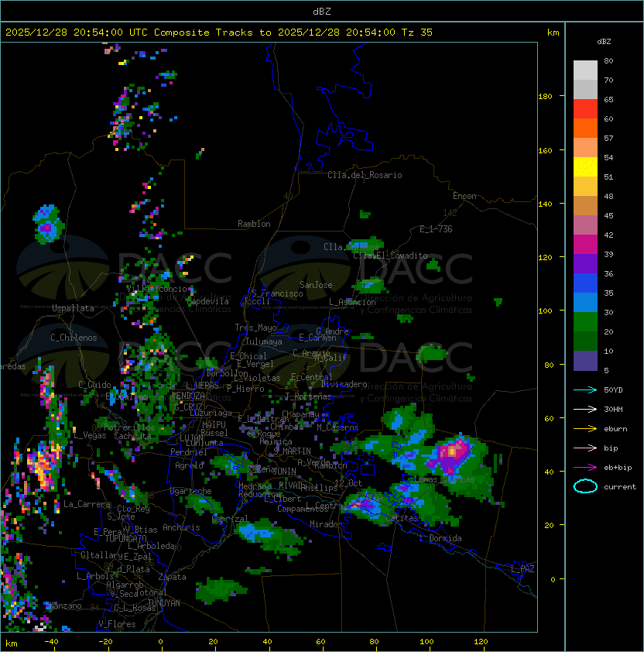Click the JUNIN label on map

285,471
